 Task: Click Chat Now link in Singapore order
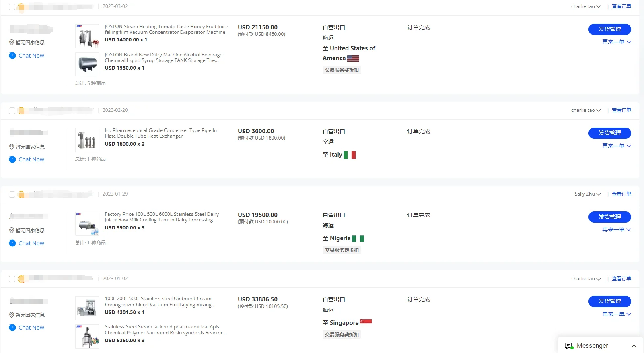pos(31,328)
